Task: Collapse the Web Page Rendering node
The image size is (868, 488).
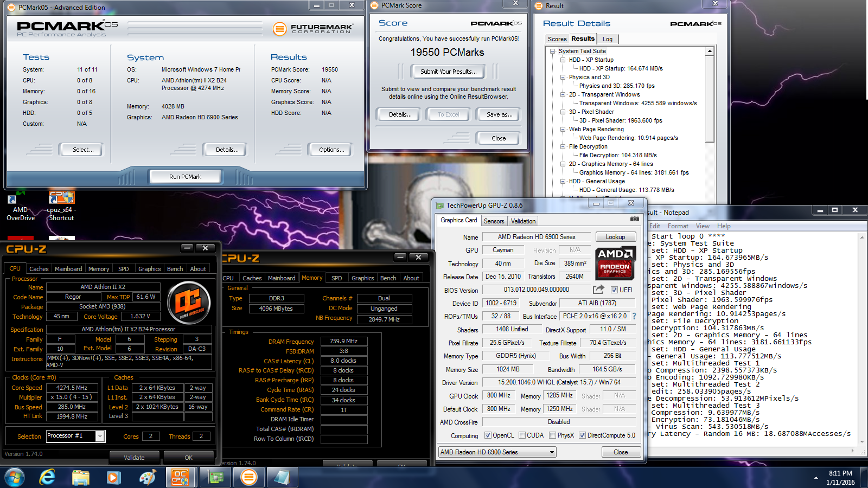Action: tap(563, 130)
